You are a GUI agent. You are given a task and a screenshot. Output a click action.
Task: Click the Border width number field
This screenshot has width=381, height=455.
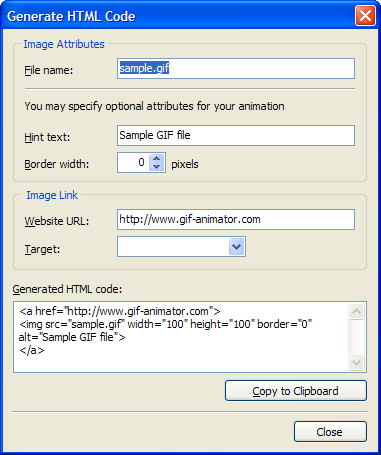pos(133,163)
